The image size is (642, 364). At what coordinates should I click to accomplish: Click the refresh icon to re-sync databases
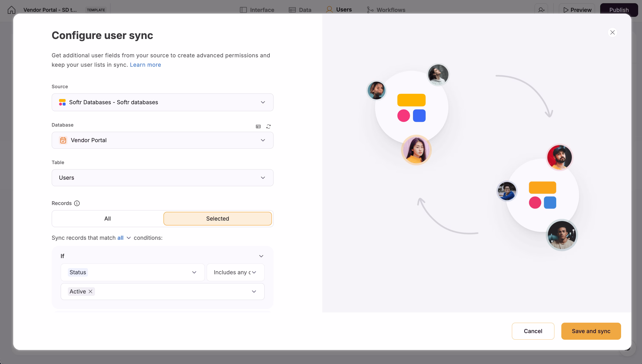269,127
